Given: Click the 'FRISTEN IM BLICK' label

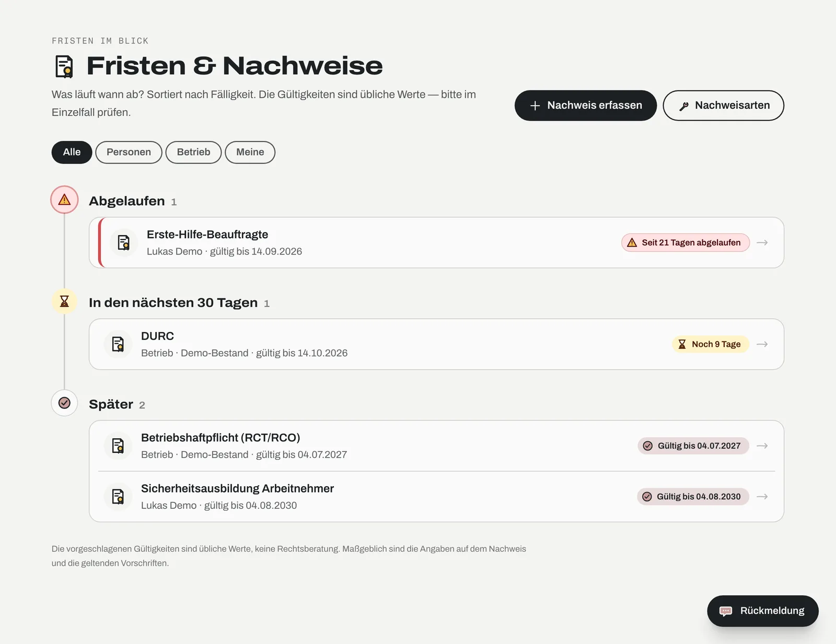Looking at the screenshot, I should (x=100, y=41).
